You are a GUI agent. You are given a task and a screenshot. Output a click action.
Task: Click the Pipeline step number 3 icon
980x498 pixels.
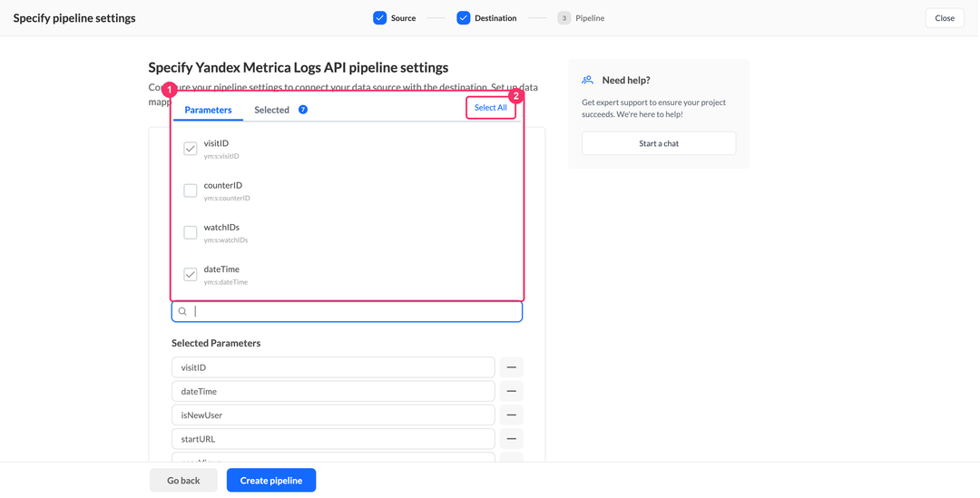564,18
